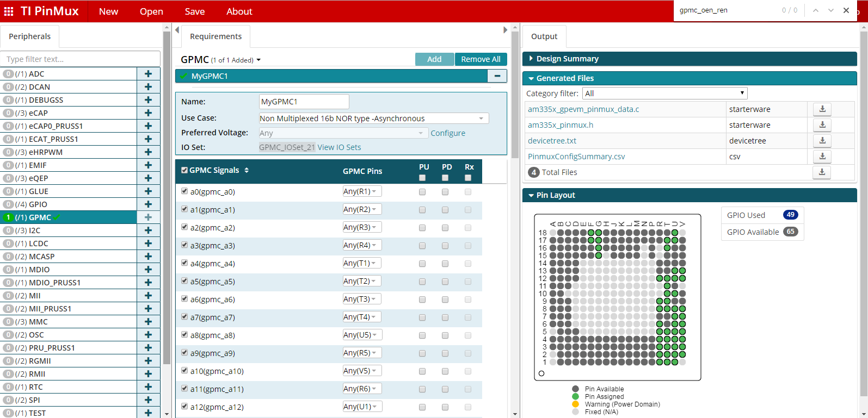Uncheck the a0(gpmc_a0) signal
This screenshot has height=418, width=868.
[x=184, y=191]
